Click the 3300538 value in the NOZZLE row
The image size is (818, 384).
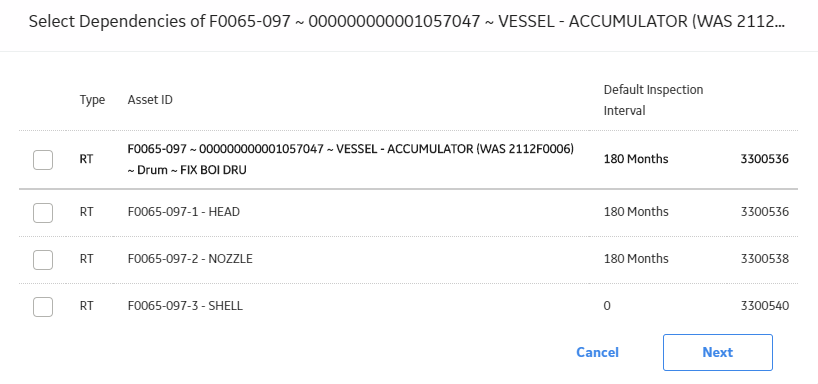(x=764, y=259)
